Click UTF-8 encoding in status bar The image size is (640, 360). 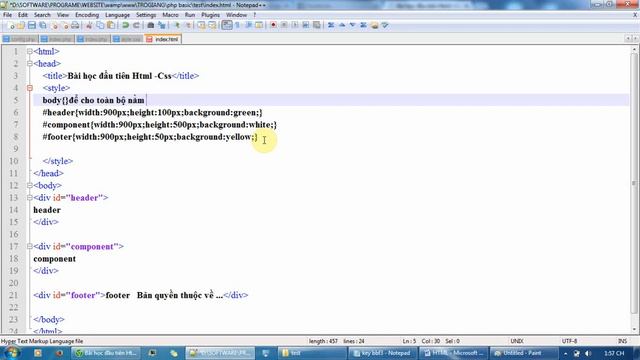pos(569,341)
